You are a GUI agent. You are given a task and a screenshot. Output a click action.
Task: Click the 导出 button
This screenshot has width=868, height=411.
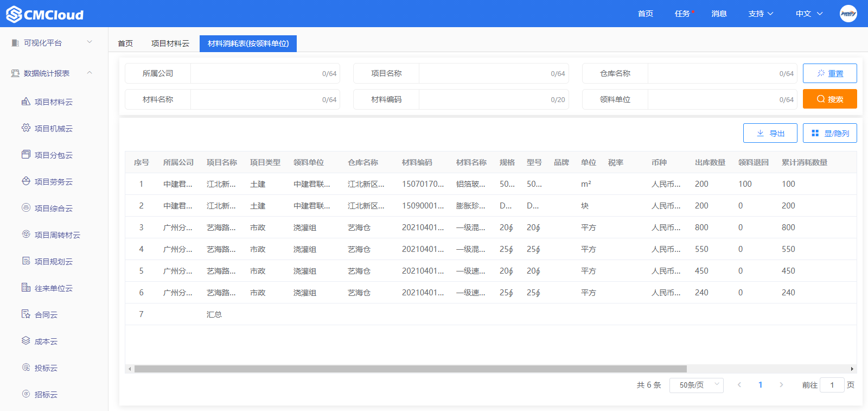tap(770, 133)
